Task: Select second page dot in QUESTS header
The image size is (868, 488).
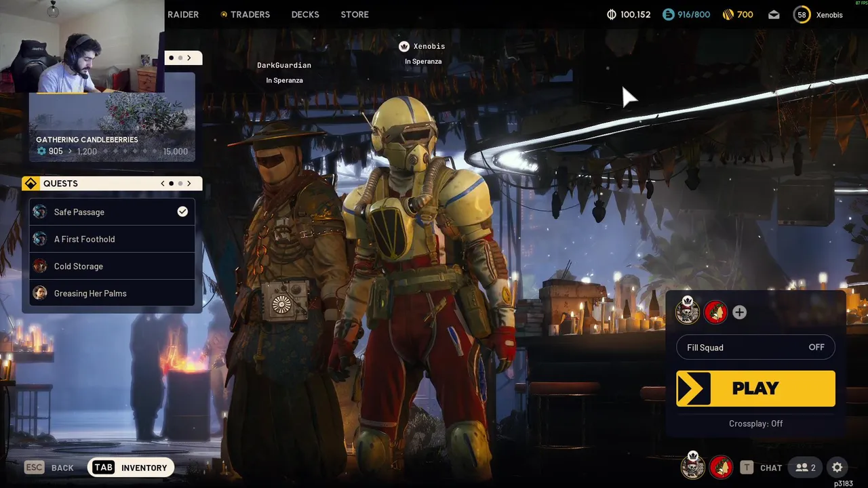Action: (180, 184)
